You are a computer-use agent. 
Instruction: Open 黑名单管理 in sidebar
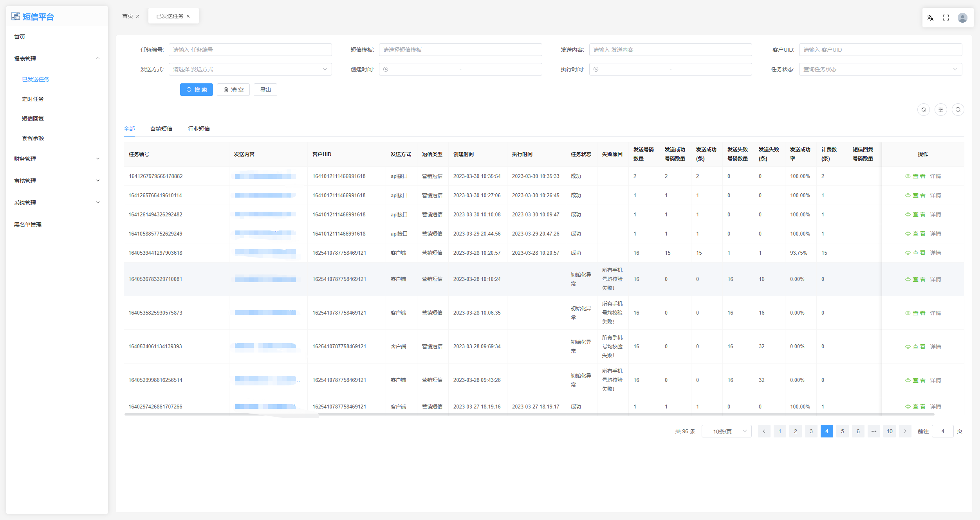point(28,225)
